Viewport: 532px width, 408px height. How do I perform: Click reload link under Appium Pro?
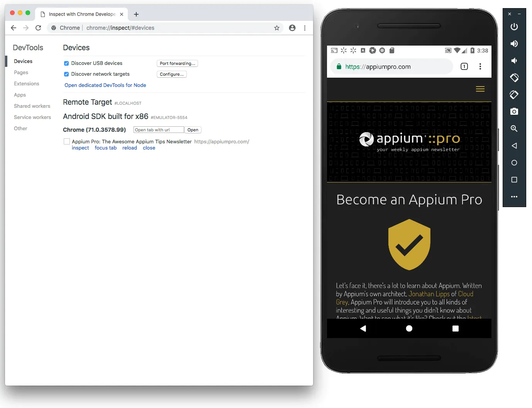(x=130, y=148)
